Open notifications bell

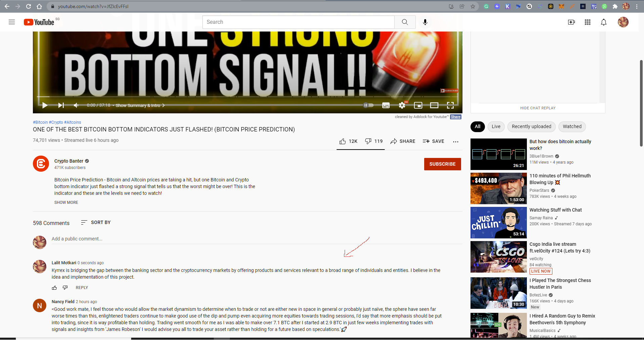604,22
